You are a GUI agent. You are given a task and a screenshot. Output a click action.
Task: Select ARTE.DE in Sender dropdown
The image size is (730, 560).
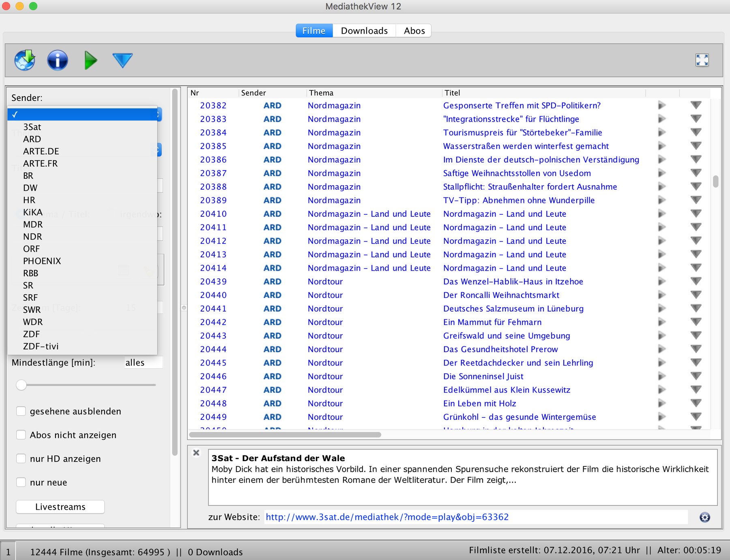coord(82,151)
